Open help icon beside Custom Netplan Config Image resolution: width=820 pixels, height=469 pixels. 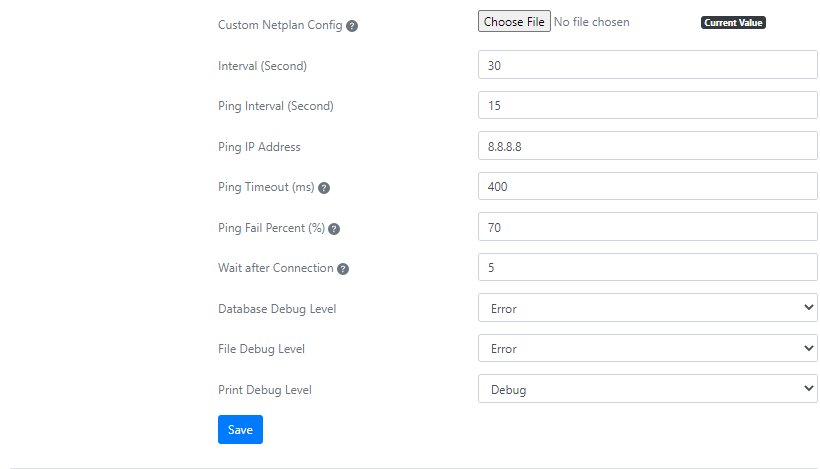pyautogui.click(x=352, y=26)
